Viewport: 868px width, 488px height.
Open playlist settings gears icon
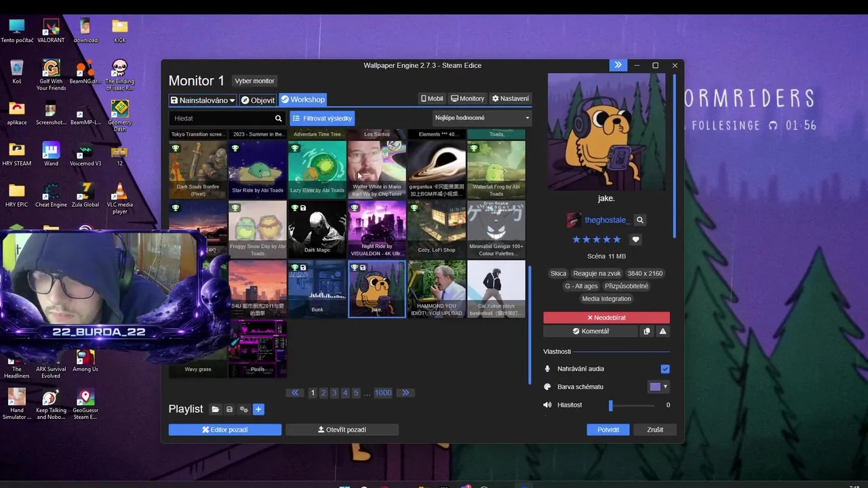click(x=243, y=409)
